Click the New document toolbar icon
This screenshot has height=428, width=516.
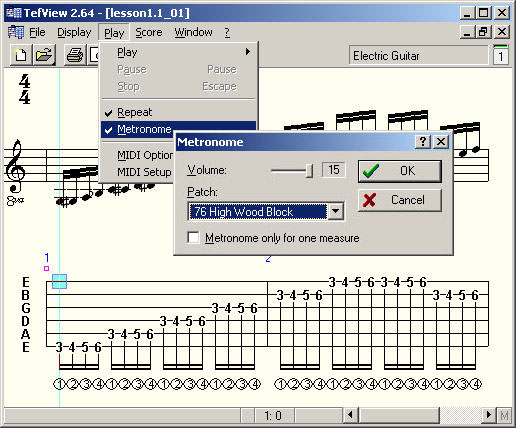point(21,55)
